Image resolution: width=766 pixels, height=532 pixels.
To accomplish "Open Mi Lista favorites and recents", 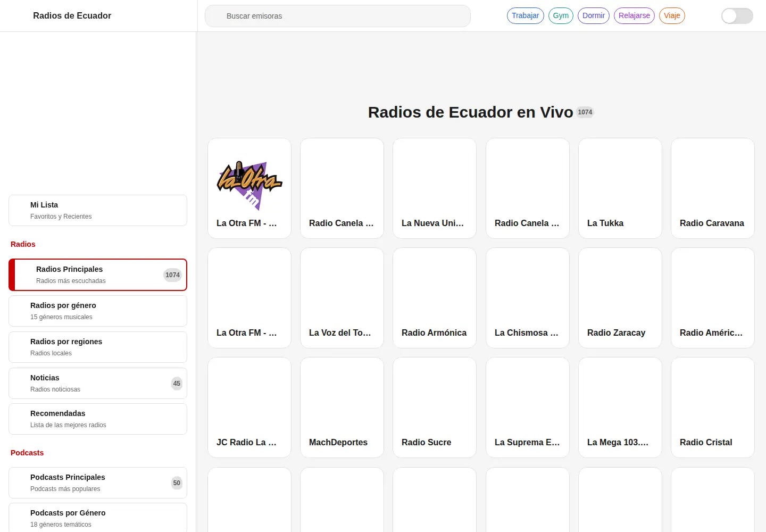I will [x=98, y=210].
